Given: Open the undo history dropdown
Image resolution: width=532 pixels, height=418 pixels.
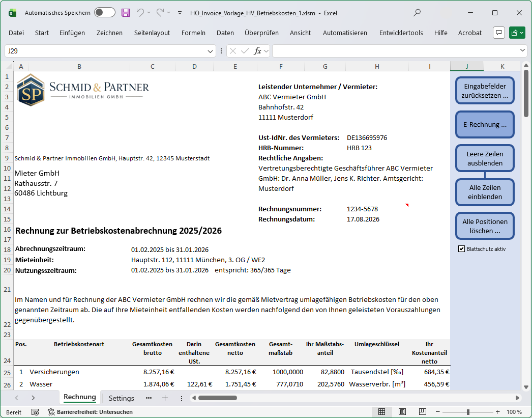Looking at the screenshot, I should 149,13.
